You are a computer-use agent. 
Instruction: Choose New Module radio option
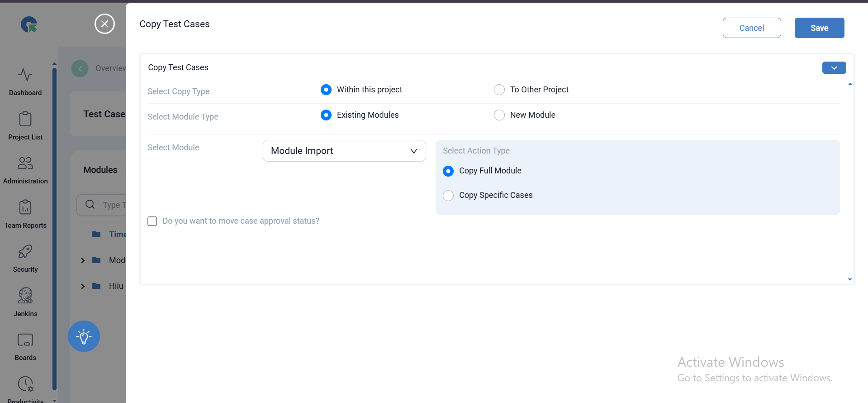(499, 115)
